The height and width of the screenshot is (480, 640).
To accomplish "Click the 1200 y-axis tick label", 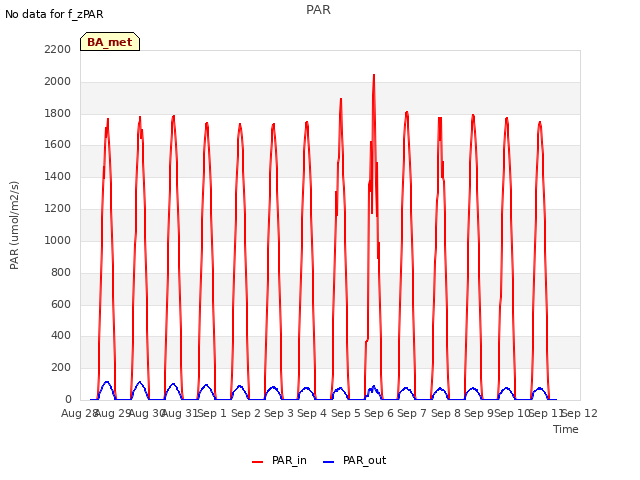I will [58, 208].
